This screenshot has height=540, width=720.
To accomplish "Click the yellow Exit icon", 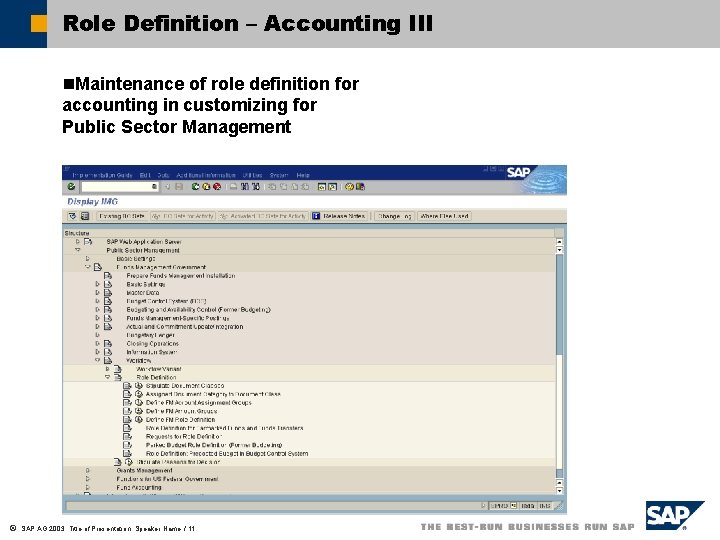I will [x=206, y=186].
